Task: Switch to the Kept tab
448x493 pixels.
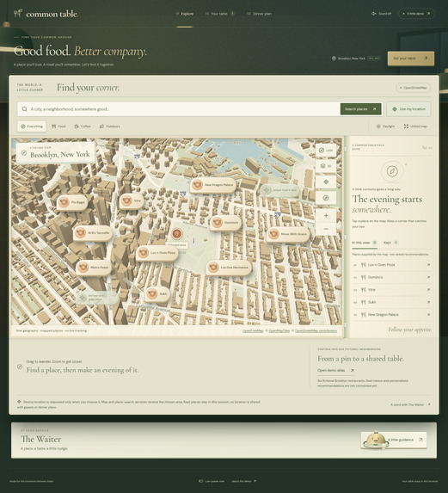Action: tap(390, 243)
